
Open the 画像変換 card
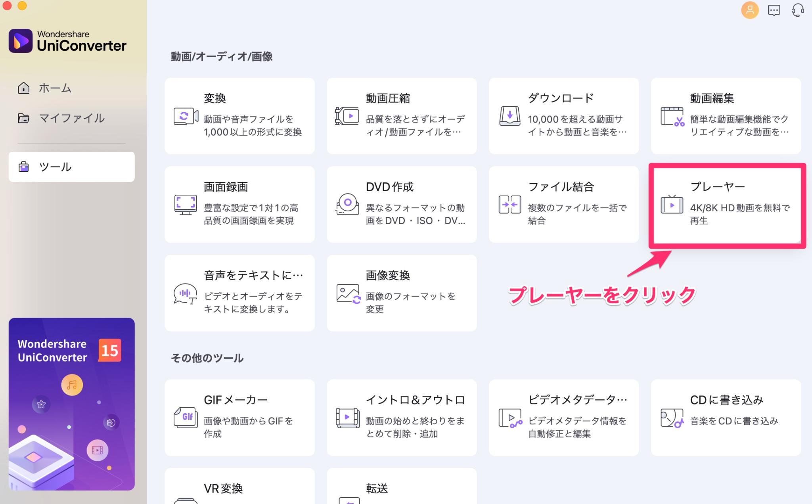pos(402,293)
